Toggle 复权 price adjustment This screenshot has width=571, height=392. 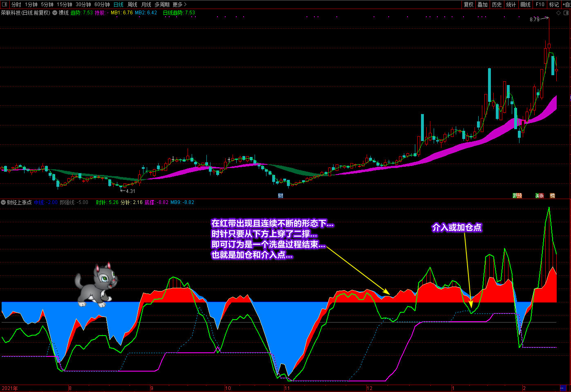468,4
